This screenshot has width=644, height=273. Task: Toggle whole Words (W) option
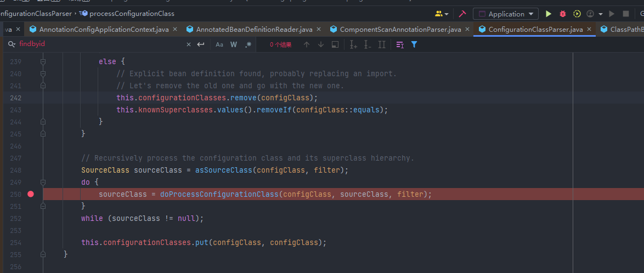point(233,44)
